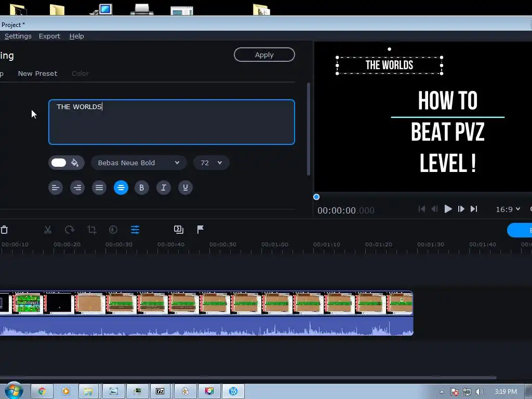Click the network tray icon

[467, 392]
